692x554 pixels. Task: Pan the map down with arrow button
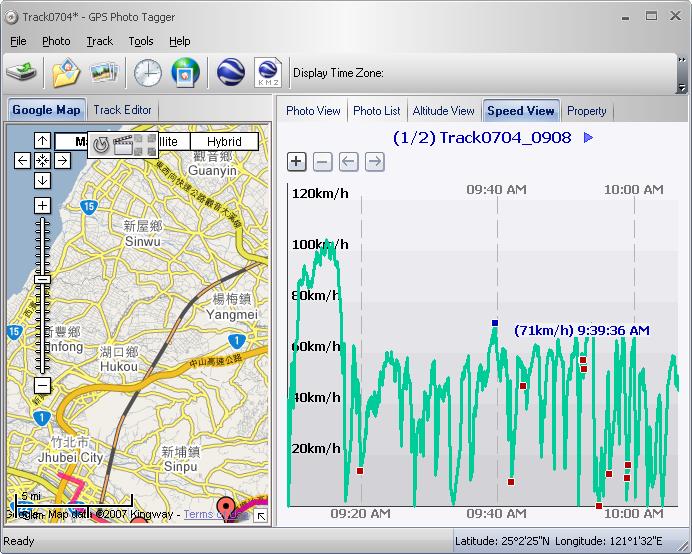[42, 181]
